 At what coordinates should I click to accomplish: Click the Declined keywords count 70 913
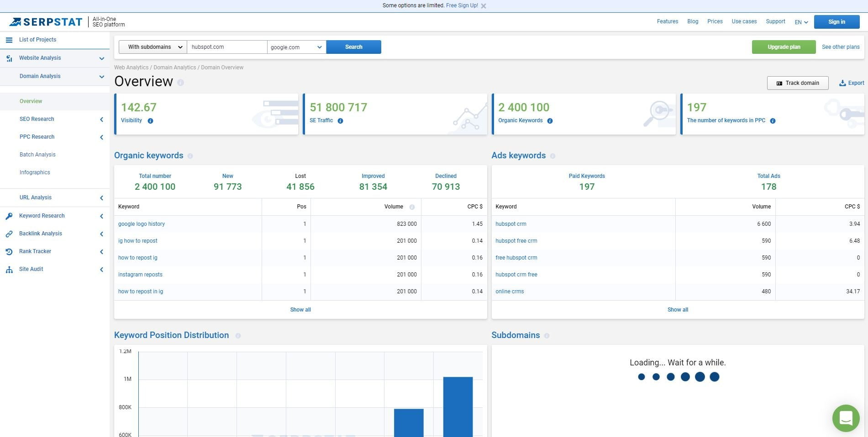tap(446, 187)
